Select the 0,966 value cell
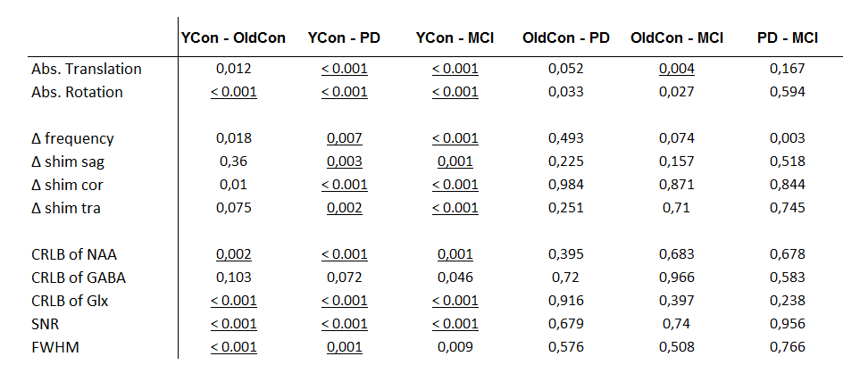Viewport: 868px width, 373px height. click(x=676, y=278)
